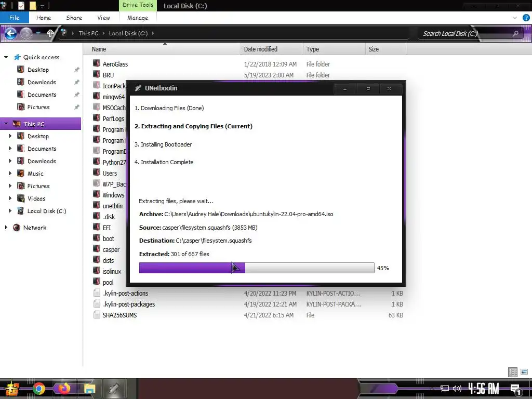This screenshot has width=532, height=399.
Task: Click the Forward navigation arrow
Action: tap(26, 33)
